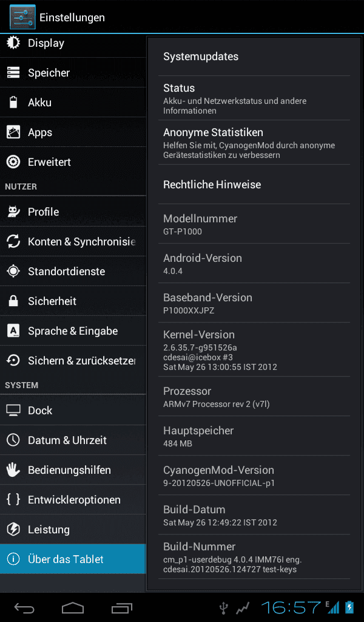Screen dimensions: 364x622
Task: Open the Sicherheit padlock icon
Action: pos(13,301)
